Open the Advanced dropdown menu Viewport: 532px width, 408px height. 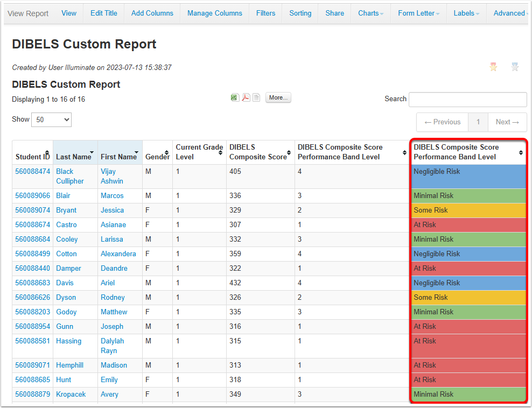[x=511, y=13]
